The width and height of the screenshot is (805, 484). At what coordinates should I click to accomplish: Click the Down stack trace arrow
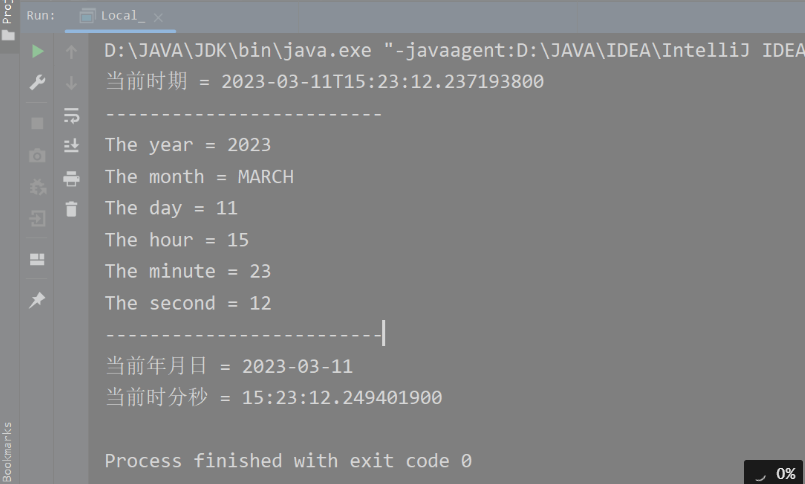(x=71, y=83)
